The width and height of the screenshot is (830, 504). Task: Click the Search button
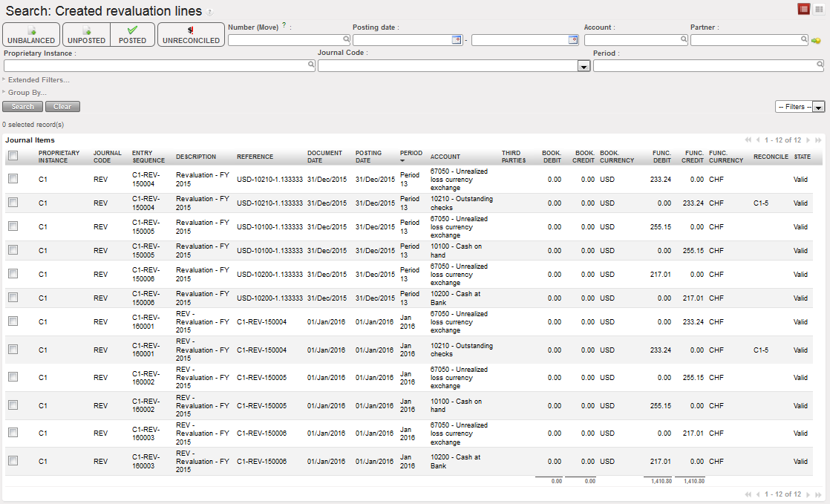22,107
